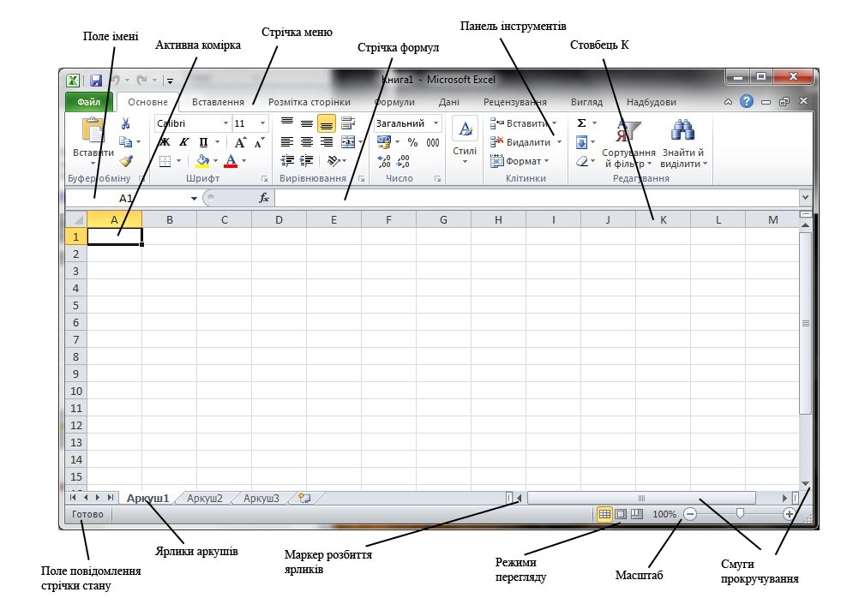Switch to the Вигляд tab
This screenshot has width=847, height=616.
click(x=586, y=102)
